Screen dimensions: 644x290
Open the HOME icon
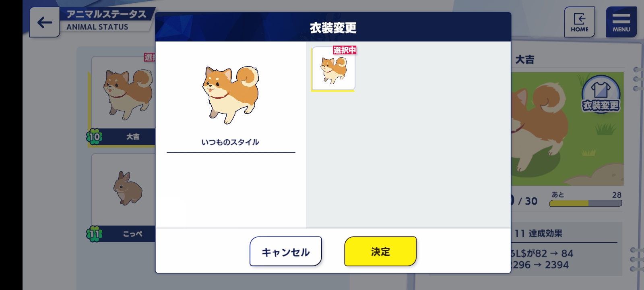(579, 22)
